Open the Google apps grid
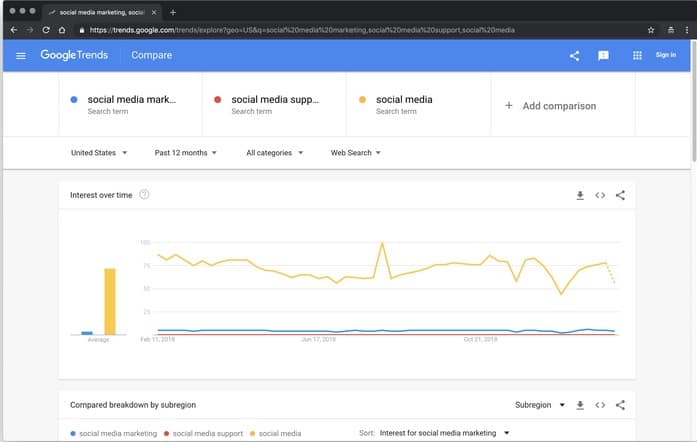This screenshot has width=697, height=443. [637, 56]
